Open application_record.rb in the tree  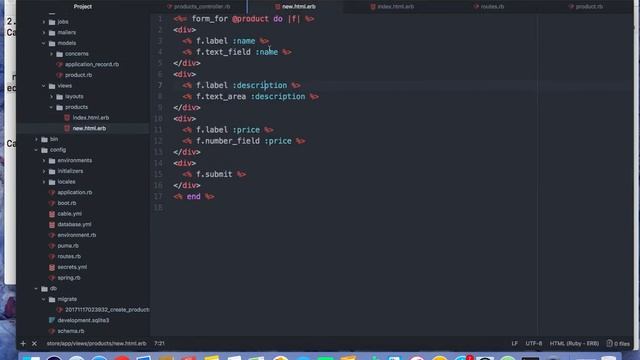coord(92,64)
